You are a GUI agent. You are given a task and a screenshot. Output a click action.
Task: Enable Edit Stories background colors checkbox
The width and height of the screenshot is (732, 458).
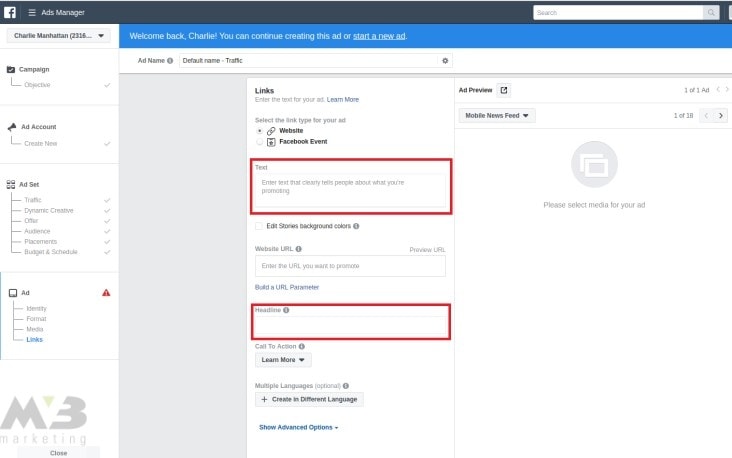(259, 226)
